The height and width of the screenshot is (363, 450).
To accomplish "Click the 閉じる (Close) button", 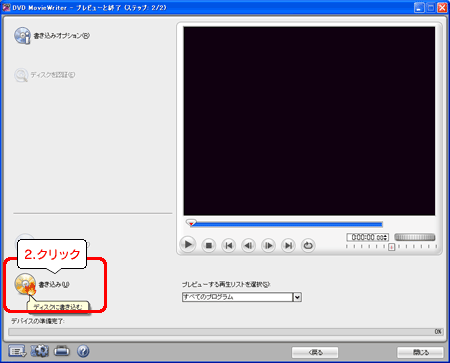I will coord(420,352).
